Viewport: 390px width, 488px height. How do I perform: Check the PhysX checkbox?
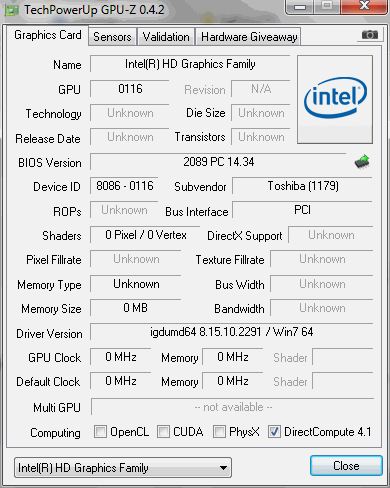click(x=219, y=431)
